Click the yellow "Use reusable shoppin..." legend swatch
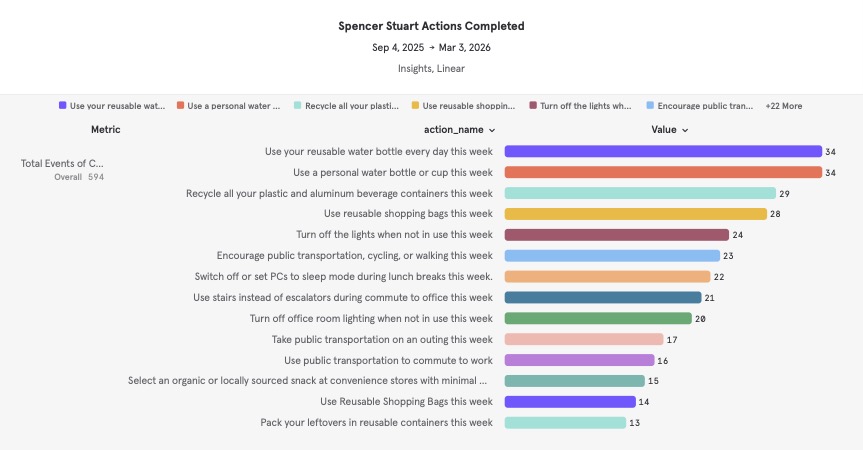The width and height of the screenshot is (863, 450). point(415,106)
